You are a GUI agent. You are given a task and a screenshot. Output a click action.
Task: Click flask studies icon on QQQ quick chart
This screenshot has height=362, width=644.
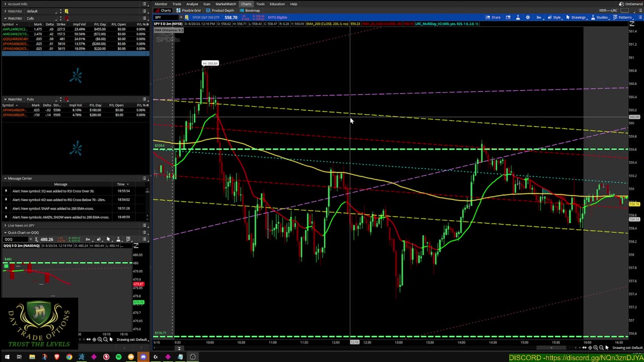pyautogui.click(x=119, y=239)
